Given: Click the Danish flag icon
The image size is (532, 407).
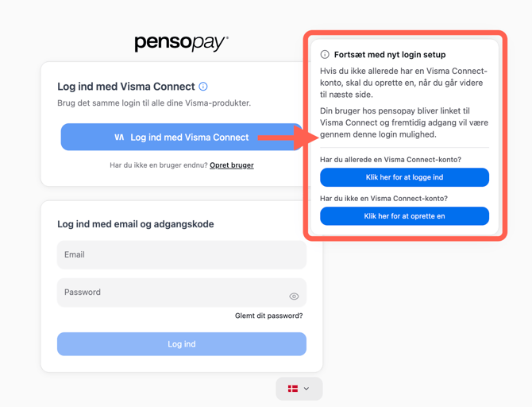Looking at the screenshot, I should [x=293, y=389].
